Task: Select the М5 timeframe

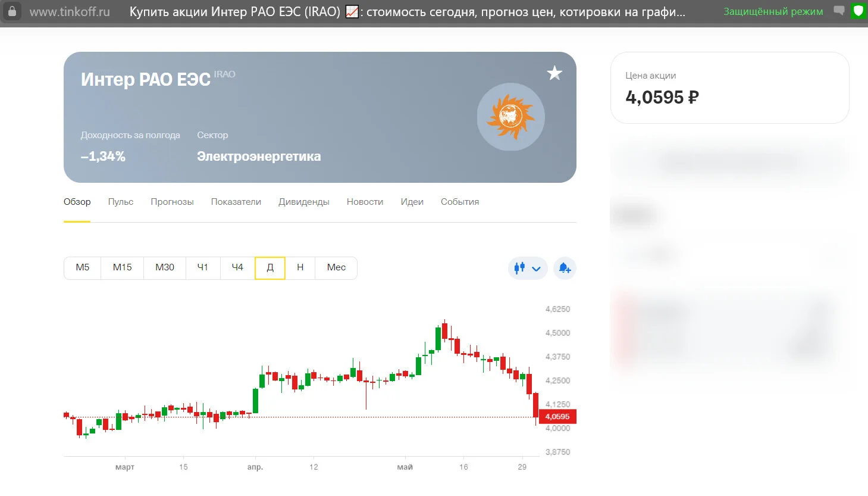Action: coord(82,268)
